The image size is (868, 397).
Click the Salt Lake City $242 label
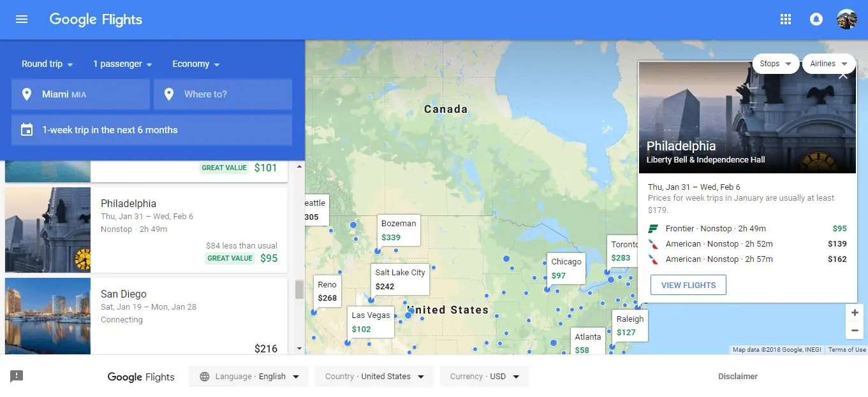pyautogui.click(x=400, y=279)
